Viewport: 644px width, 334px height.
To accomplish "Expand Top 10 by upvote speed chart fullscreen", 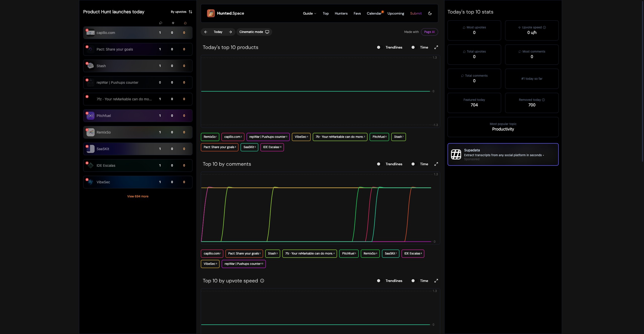I will coord(436,281).
